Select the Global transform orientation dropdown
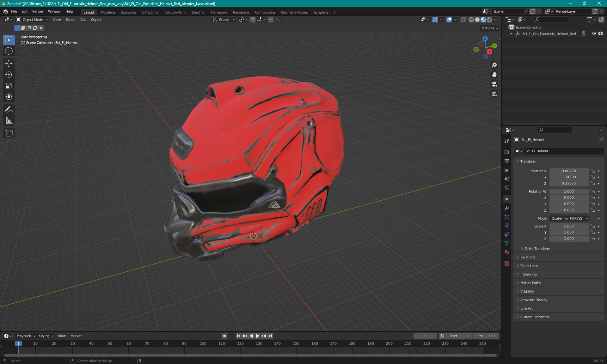The height and width of the screenshot is (364, 607). click(x=223, y=20)
